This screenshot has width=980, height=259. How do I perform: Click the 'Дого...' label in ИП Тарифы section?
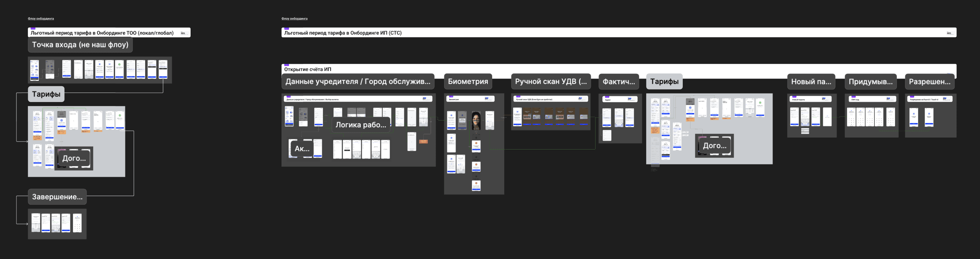[714, 146]
